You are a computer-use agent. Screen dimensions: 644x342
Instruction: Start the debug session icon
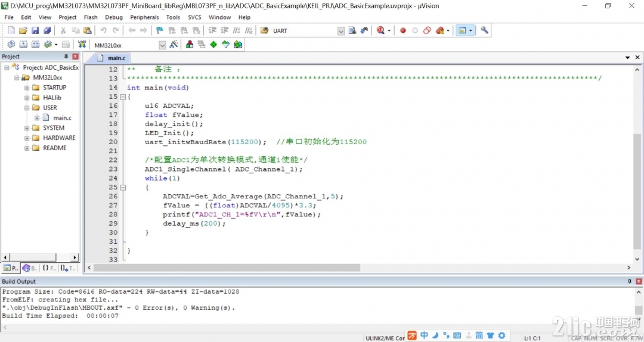pos(380,30)
